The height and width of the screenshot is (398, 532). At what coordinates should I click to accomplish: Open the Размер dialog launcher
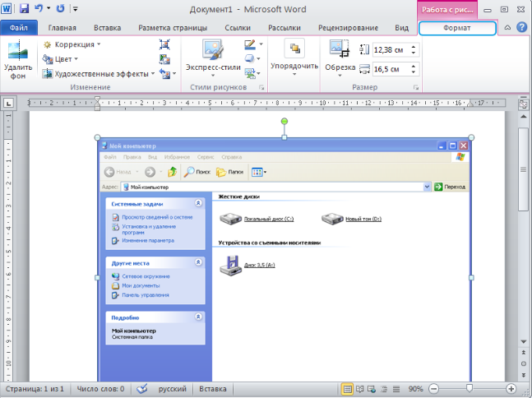coord(415,87)
